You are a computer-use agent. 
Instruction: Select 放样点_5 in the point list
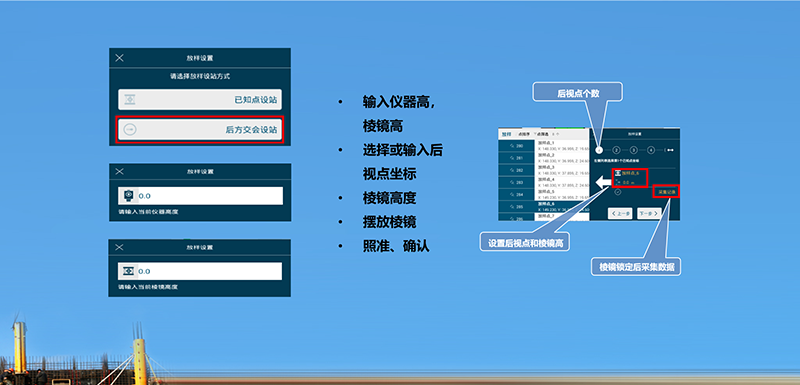(x=562, y=194)
